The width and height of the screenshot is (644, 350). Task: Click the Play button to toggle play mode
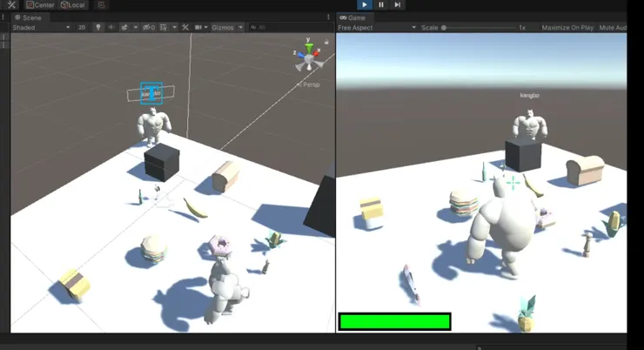click(x=364, y=4)
